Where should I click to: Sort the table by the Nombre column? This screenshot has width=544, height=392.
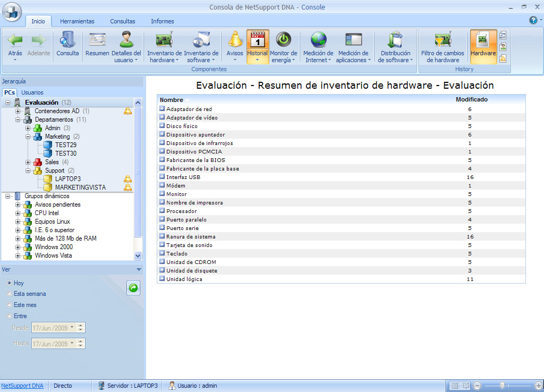click(x=172, y=100)
